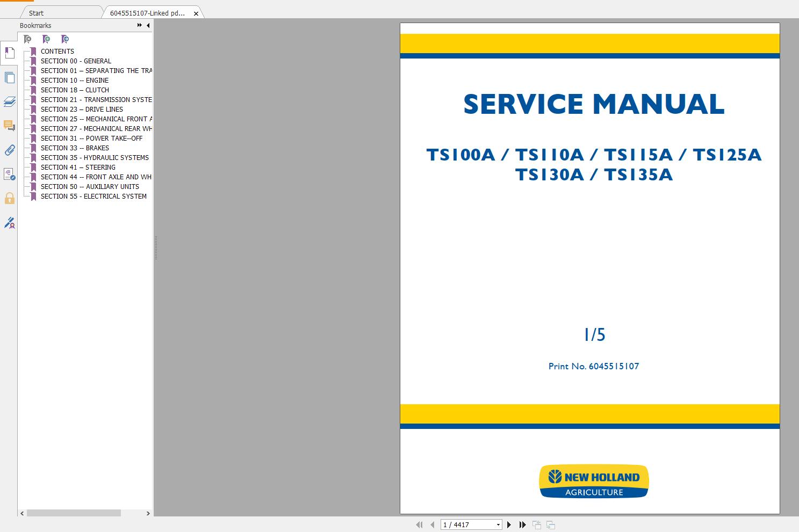The height and width of the screenshot is (532, 799).
Task: Open SECTION 35 - HYDRAULIC SYSTEMS bookmark
Action: coord(95,158)
